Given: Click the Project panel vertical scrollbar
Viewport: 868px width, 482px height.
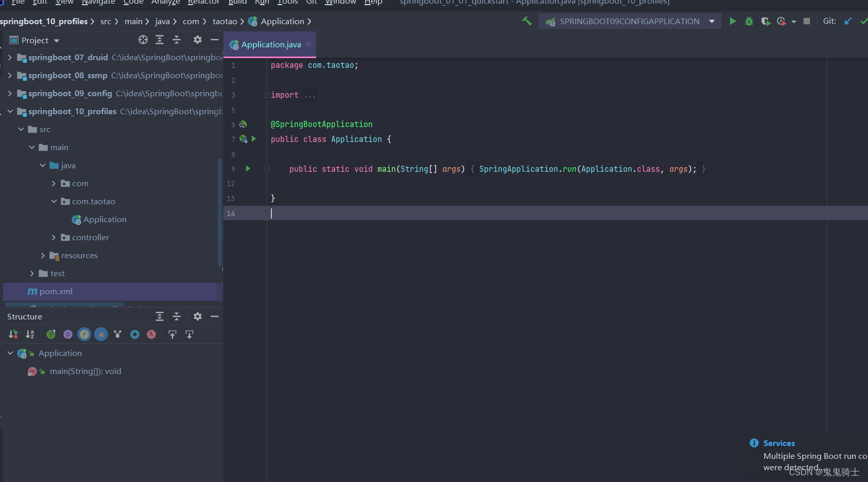Looking at the screenshot, I should [x=220, y=212].
